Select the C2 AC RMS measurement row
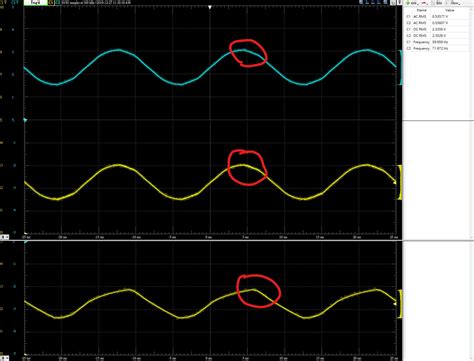The width and height of the screenshot is (474, 361). tap(437, 23)
